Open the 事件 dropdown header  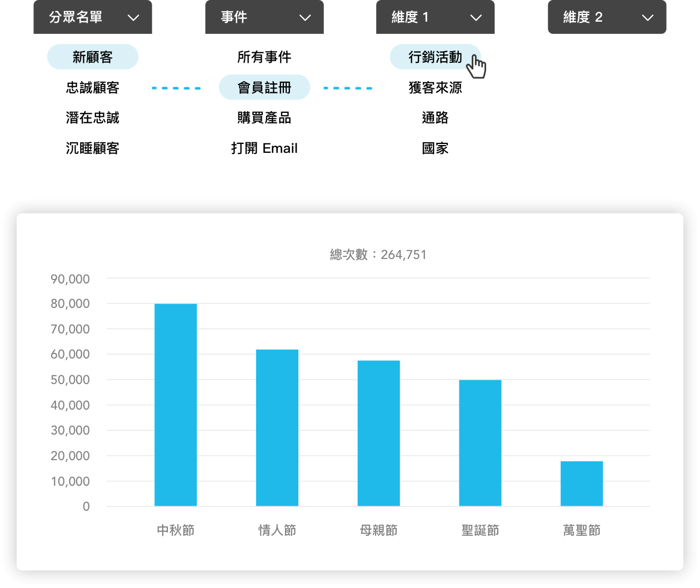click(264, 17)
